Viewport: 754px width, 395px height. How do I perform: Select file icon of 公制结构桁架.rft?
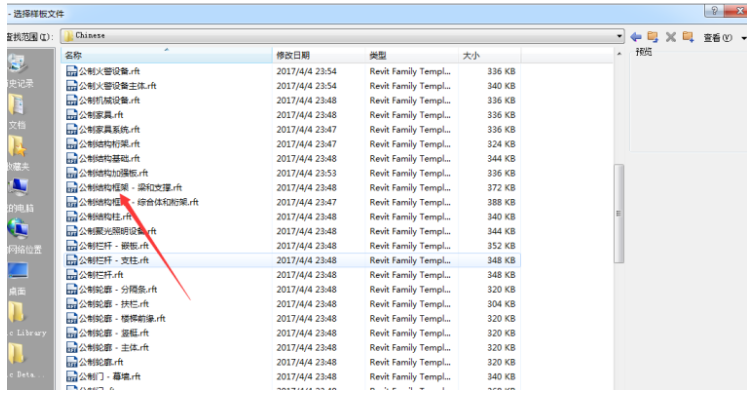pyautogui.click(x=72, y=144)
